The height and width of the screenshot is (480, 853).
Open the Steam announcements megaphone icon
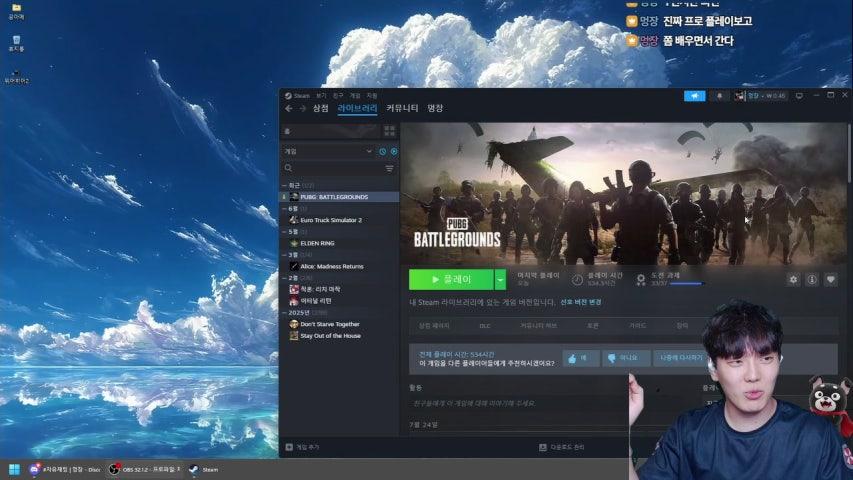[695, 96]
